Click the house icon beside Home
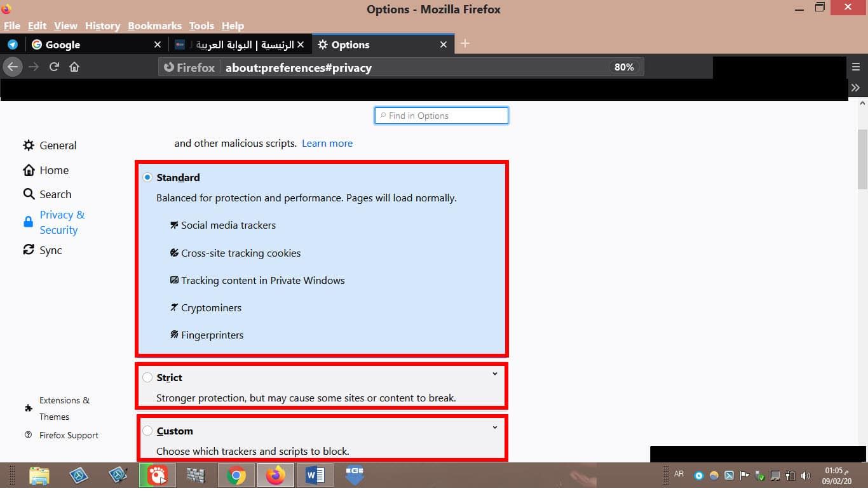The height and width of the screenshot is (491, 868). coord(29,170)
